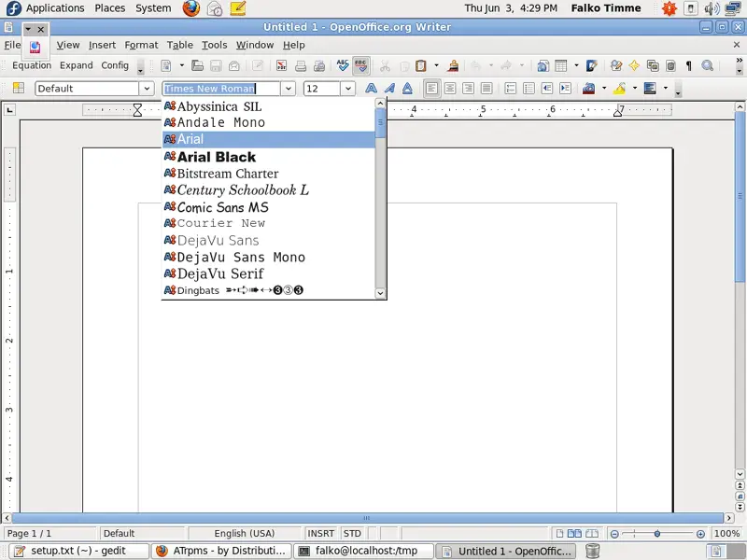Export document directly as PDF
747x560 pixels.
pos(282,65)
